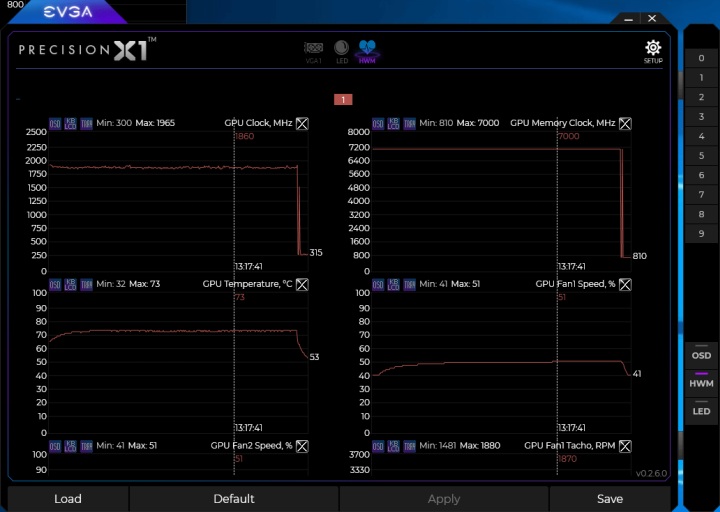Toggle tray icon for GPU Memory Clock graph

point(409,124)
